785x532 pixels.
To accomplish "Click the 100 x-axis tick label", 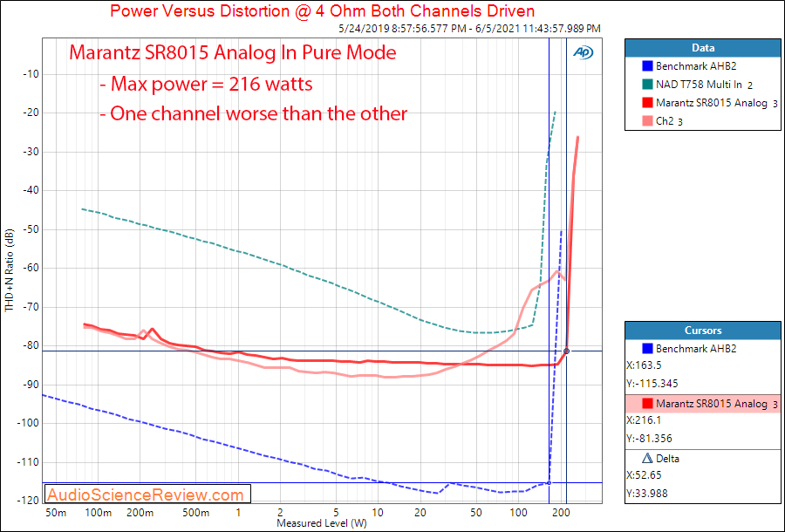I will pyautogui.click(x=518, y=513).
